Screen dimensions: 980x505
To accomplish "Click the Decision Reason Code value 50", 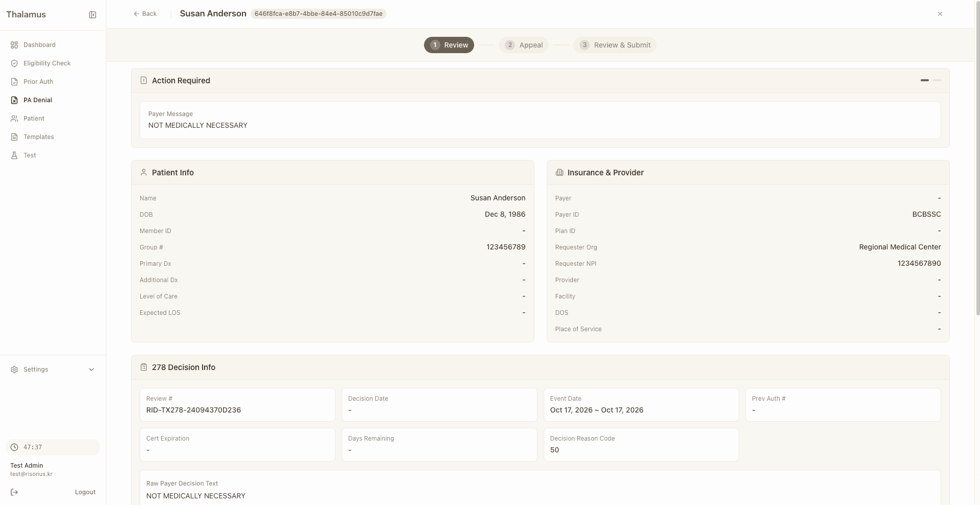I will tap(554, 450).
